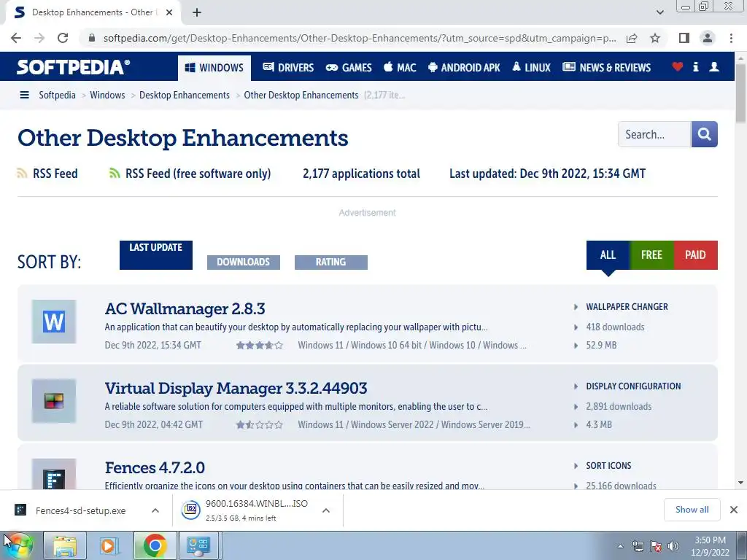Filter to Free applications
747x560 pixels.
tap(651, 254)
